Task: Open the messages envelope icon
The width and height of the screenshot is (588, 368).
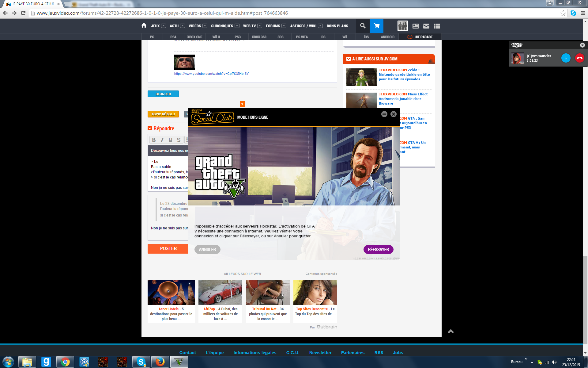Action: click(x=426, y=26)
